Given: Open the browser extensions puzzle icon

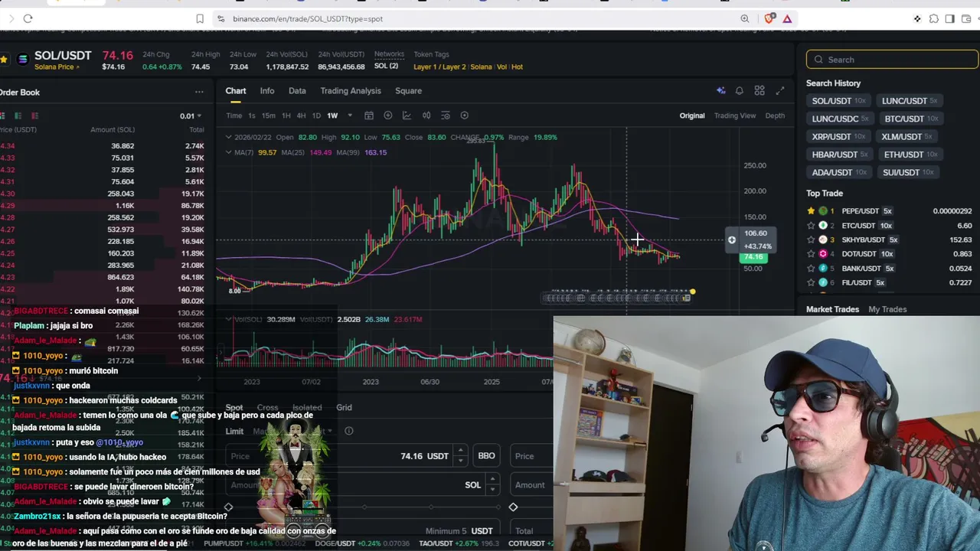Looking at the screenshot, I should [933, 18].
